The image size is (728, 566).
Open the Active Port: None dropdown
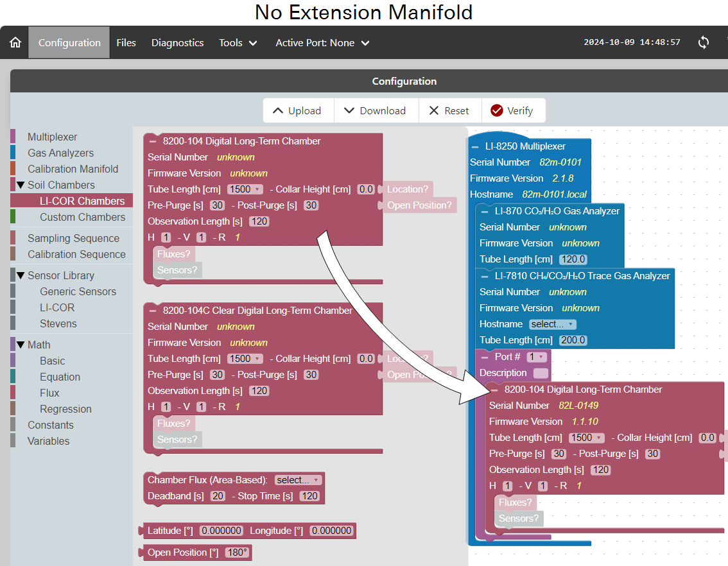click(x=322, y=43)
